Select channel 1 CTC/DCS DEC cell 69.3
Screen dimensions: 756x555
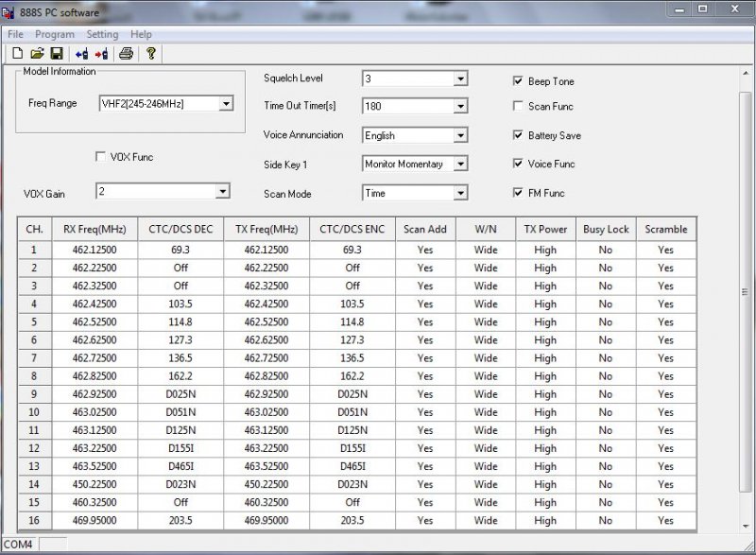point(180,250)
